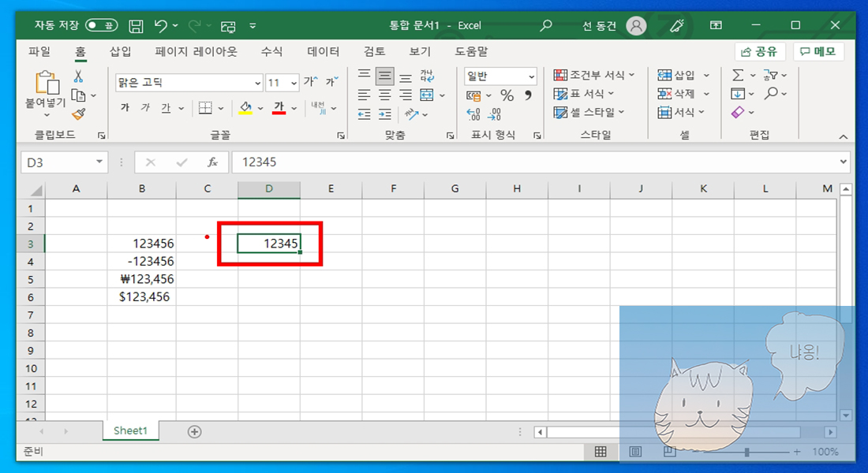The image size is (868, 473).
Task: Click the Insert Function fx icon
Action: (x=212, y=162)
